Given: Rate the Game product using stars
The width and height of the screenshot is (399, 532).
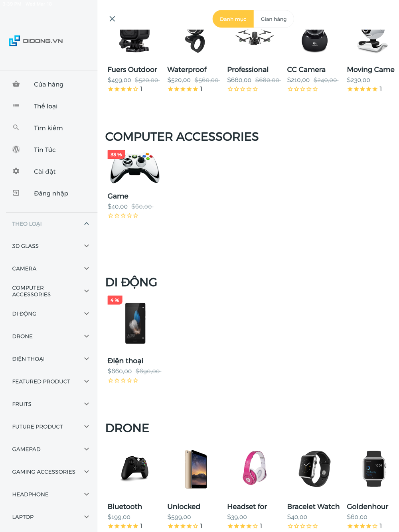Looking at the screenshot, I should 123,216.
